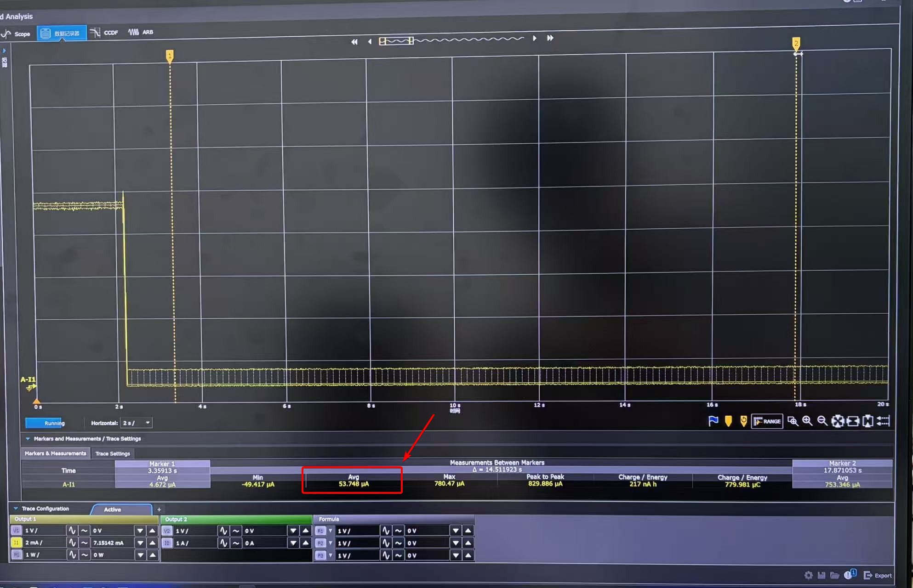The image size is (913, 588).
Task: Toggle the F3 formula trace
Action: pyautogui.click(x=320, y=555)
